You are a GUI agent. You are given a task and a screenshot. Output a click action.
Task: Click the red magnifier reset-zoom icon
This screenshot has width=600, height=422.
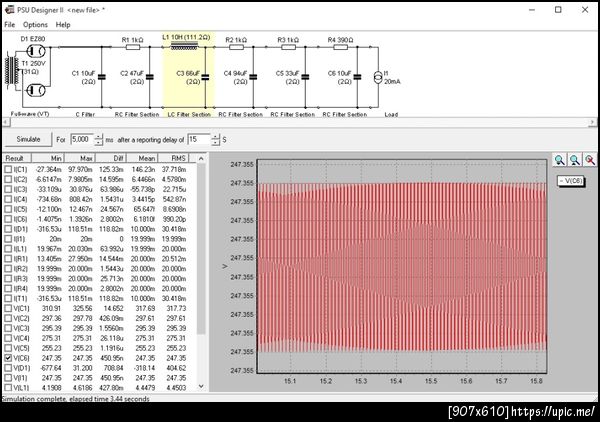tap(590, 160)
